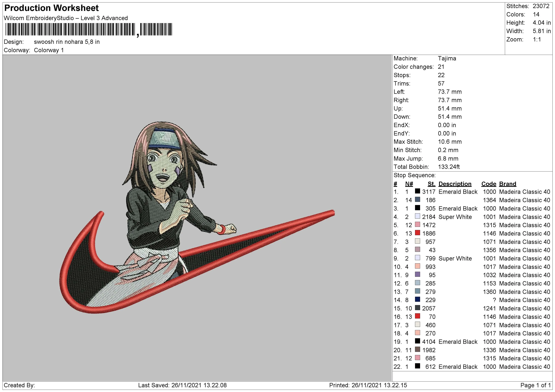Click the "Production Worksheet" title
The width and height of the screenshot is (555, 392).
pos(52,8)
